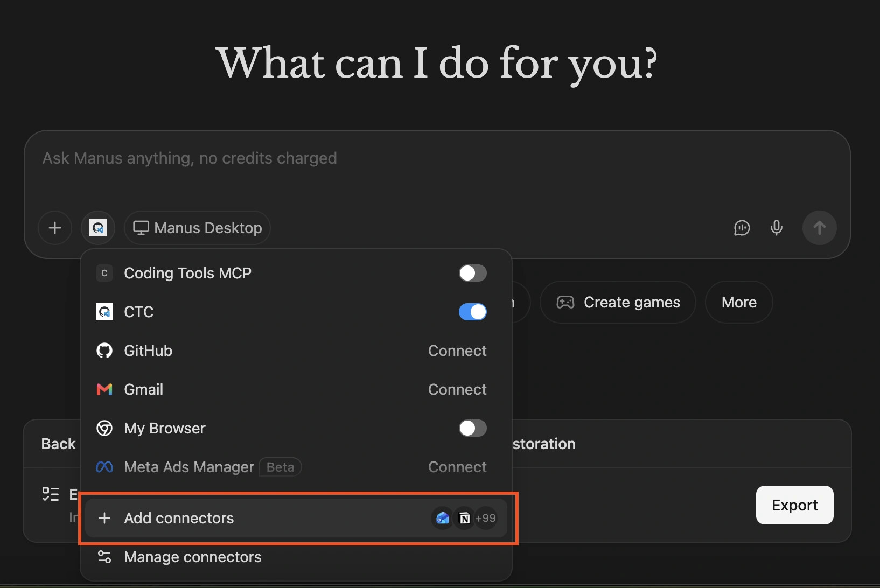Open Manage connectors
This screenshot has width=880, height=588.
[x=296, y=557]
